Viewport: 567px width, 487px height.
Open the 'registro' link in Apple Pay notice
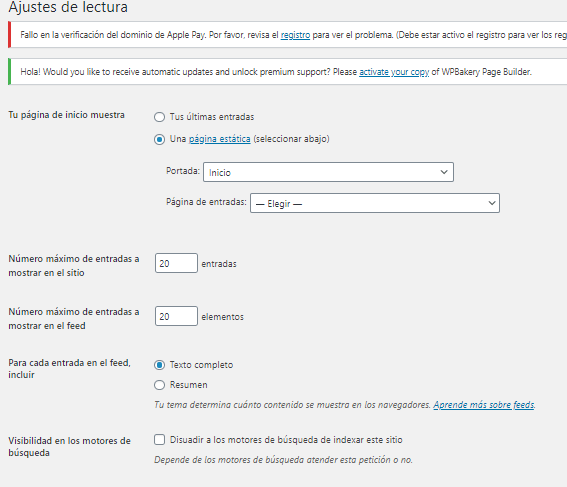(295, 35)
